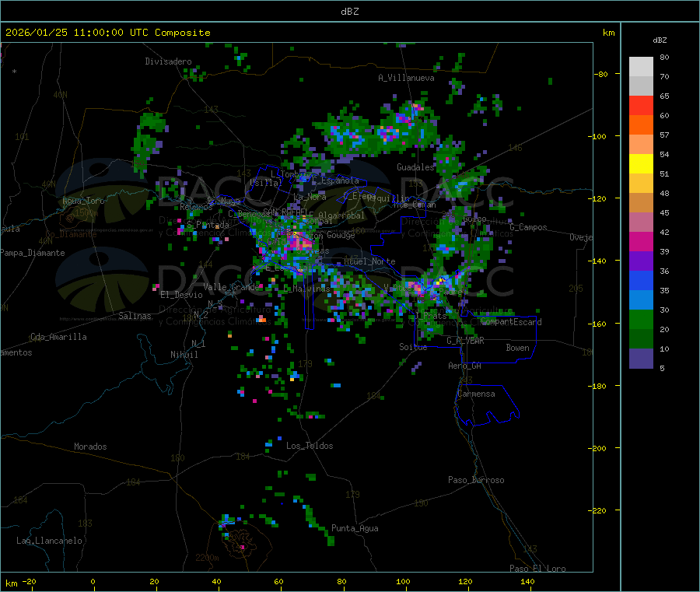This screenshot has width=700, height=592.
Task: Click the Morados map label
Action: point(91,447)
